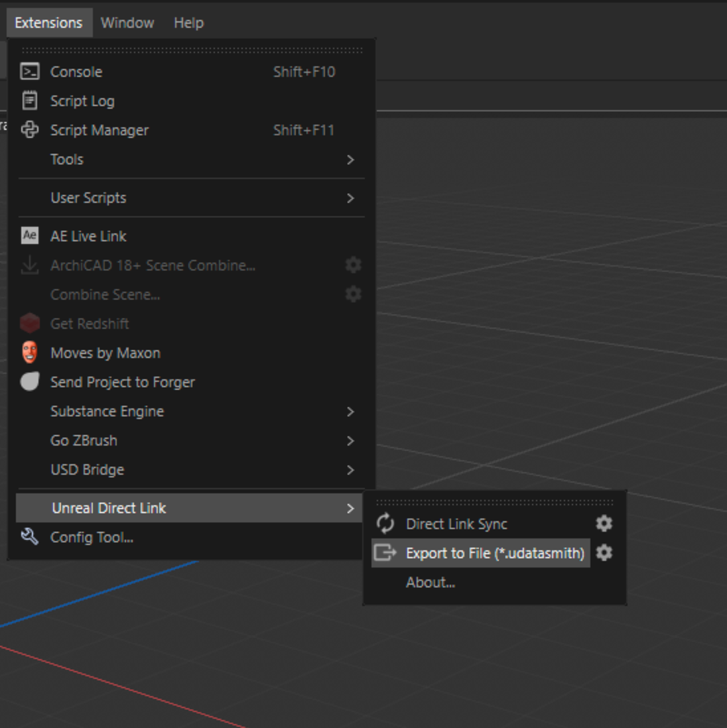
Task: Open Direct Link Sync settings gear
Action: [604, 523]
